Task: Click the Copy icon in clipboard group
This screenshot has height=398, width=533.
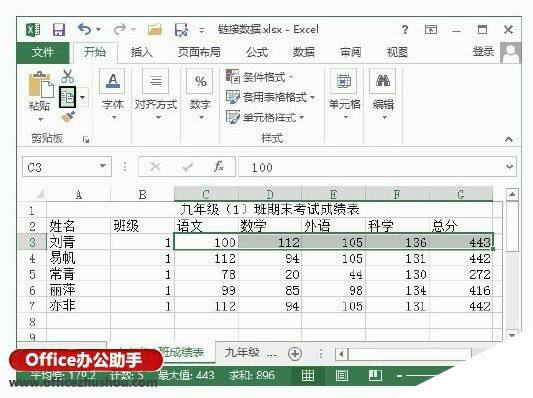Action: tap(67, 97)
